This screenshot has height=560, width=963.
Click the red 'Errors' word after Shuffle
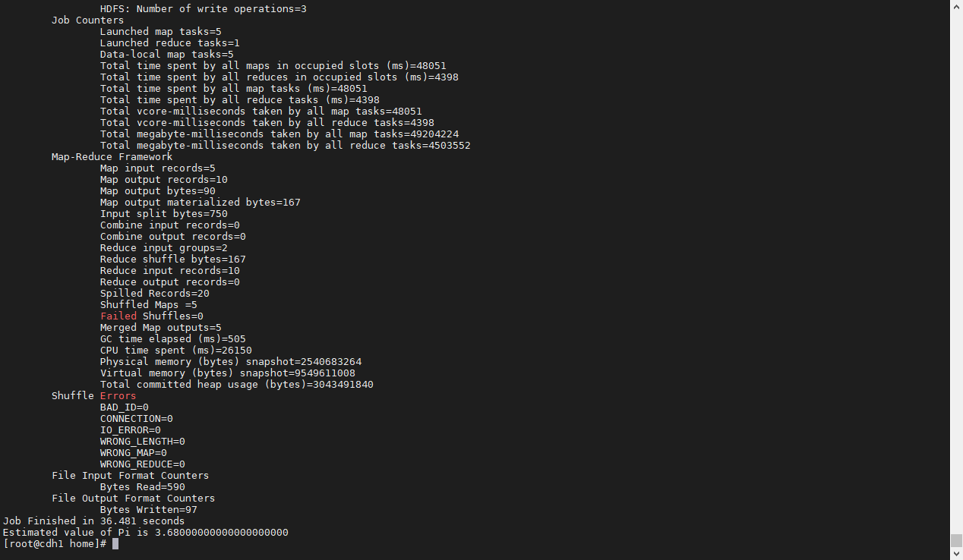(x=118, y=396)
